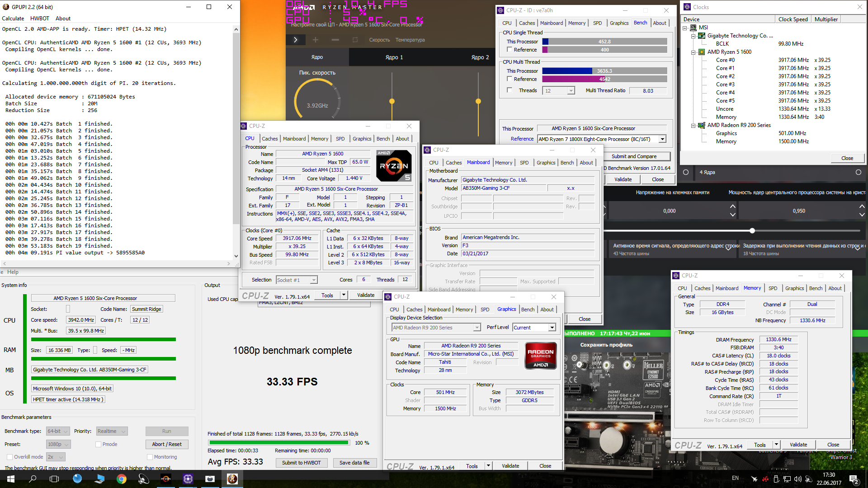Move the voltage horizontal slider handle
Screen dimensions: 868x488
752,231
